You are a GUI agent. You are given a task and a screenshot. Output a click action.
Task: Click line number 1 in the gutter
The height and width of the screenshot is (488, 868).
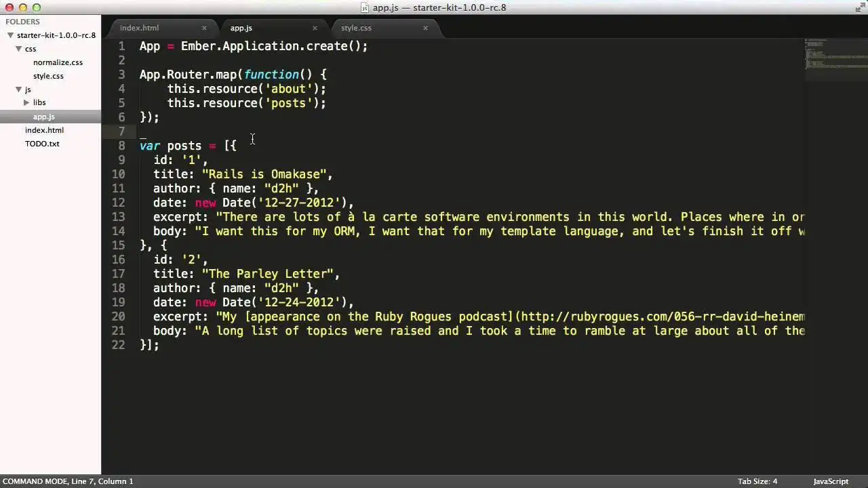tap(121, 46)
